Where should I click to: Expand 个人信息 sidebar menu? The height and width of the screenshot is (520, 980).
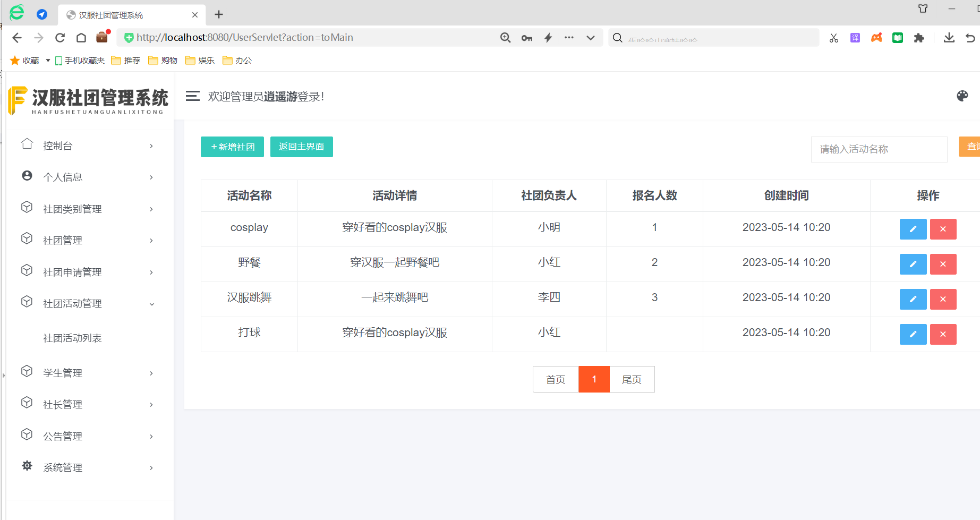pos(89,177)
